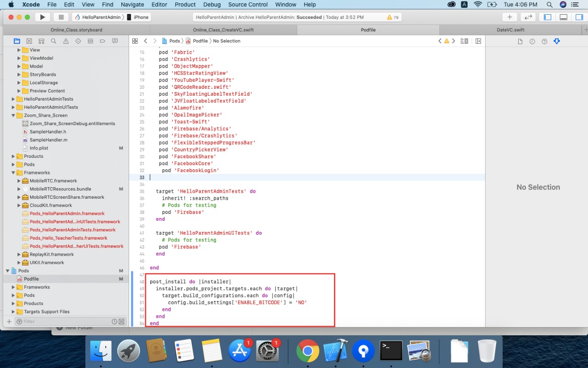Select SampleHandler.h in the navigator
This screenshot has width=588, height=368.
point(48,132)
